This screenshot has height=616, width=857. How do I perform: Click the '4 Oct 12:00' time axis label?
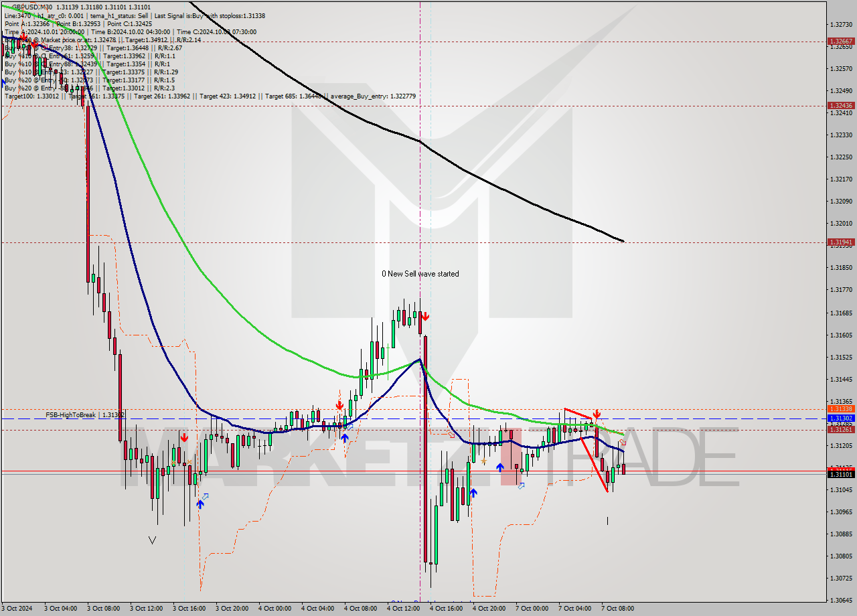(403, 609)
